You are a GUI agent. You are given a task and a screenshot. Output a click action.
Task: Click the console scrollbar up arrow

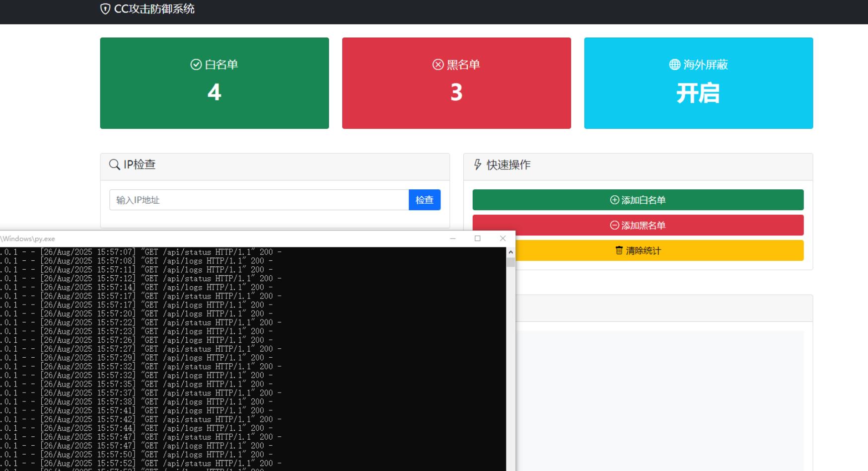click(x=510, y=252)
